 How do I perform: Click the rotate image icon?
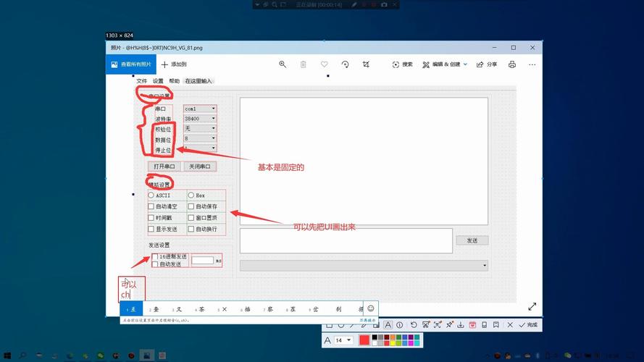(x=345, y=64)
